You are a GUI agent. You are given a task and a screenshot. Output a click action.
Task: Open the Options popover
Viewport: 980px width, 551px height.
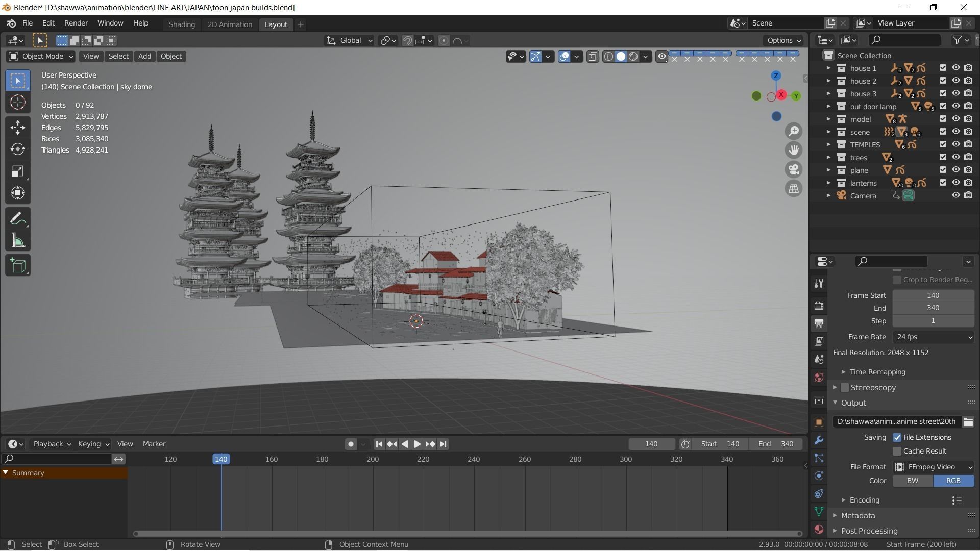pos(783,40)
